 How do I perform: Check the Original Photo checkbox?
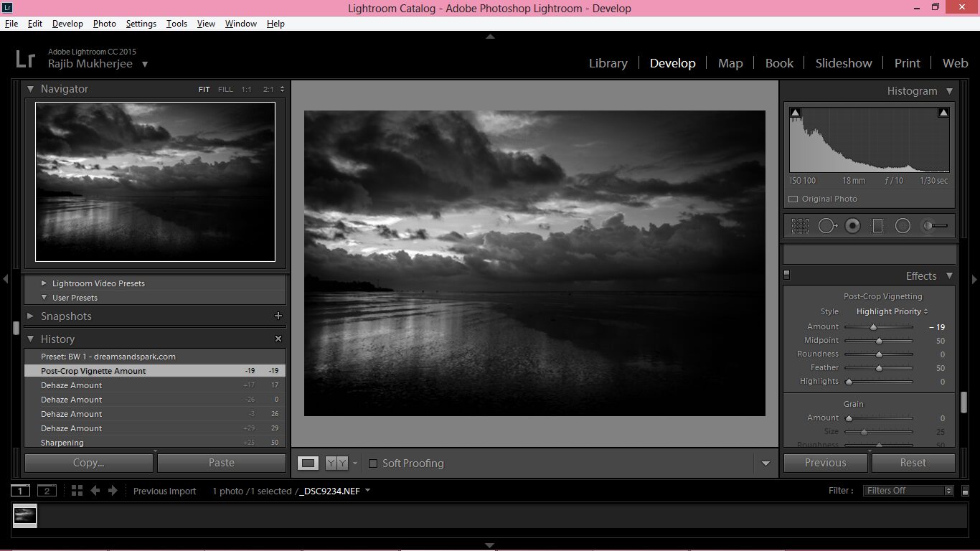793,199
